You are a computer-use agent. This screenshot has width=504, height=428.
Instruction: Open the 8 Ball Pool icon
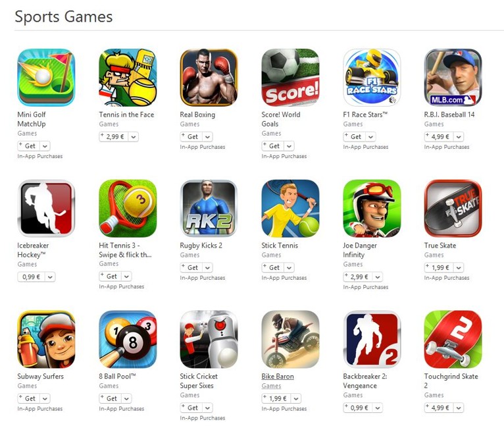coord(128,339)
